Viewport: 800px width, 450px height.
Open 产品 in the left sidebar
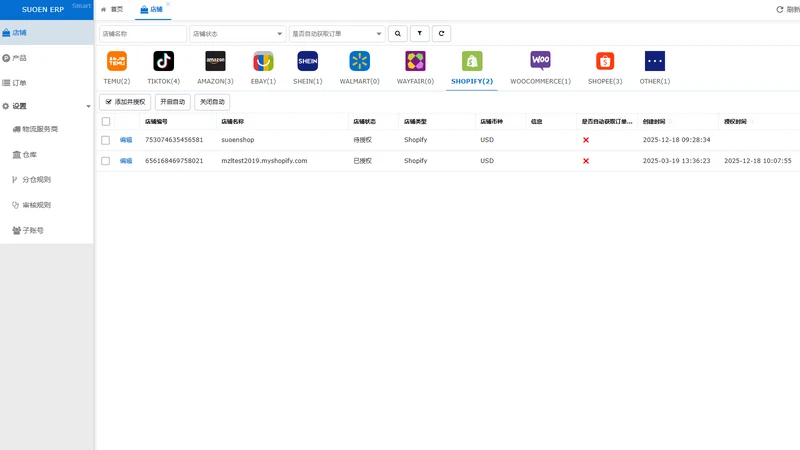click(x=46, y=58)
